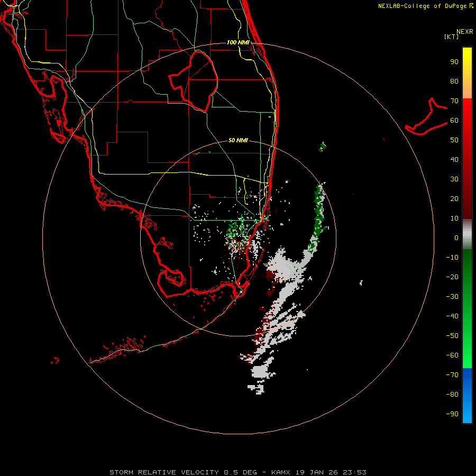Select the -50 scale value
Viewport: 476px width, 476px height.
tap(452, 336)
